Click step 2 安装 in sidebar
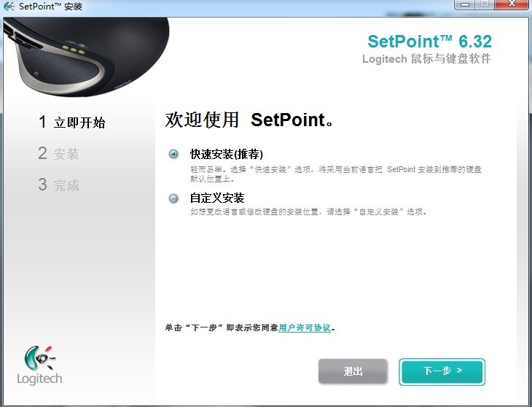Viewport: 532px width, 407px height. (58, 154)
